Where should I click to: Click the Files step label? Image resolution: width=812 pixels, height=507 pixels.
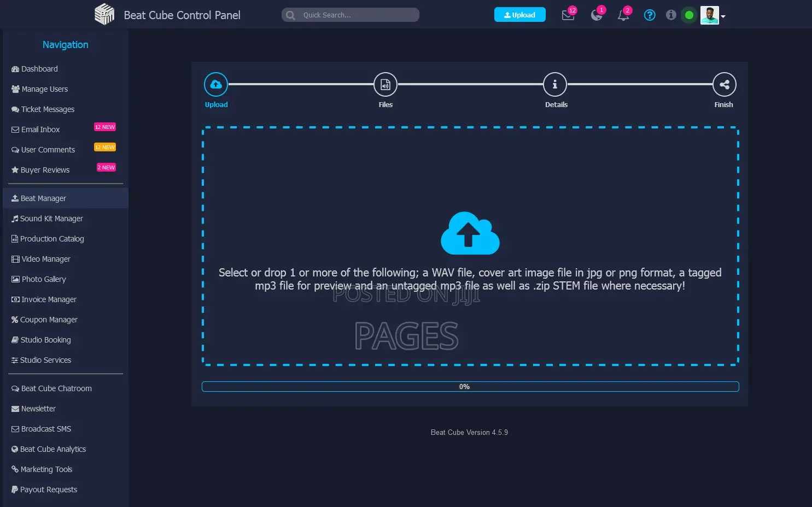coord(385,104)
